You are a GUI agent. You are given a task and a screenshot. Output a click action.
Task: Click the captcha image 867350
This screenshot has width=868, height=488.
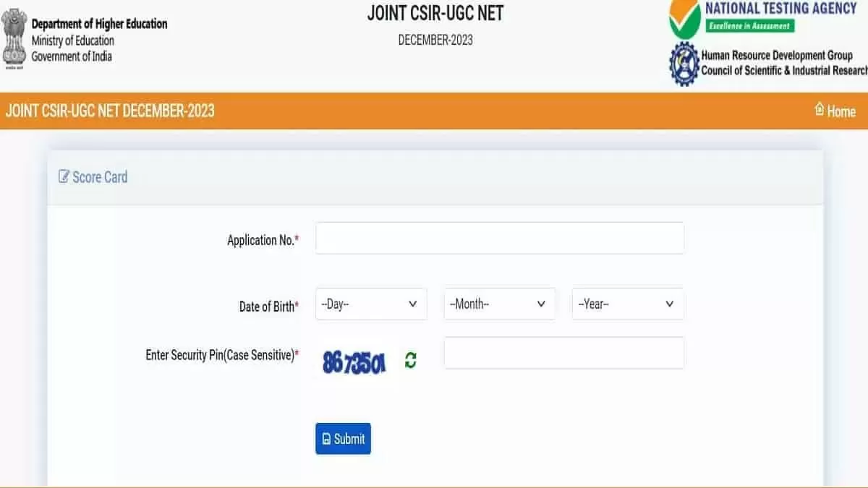point(354,361)
